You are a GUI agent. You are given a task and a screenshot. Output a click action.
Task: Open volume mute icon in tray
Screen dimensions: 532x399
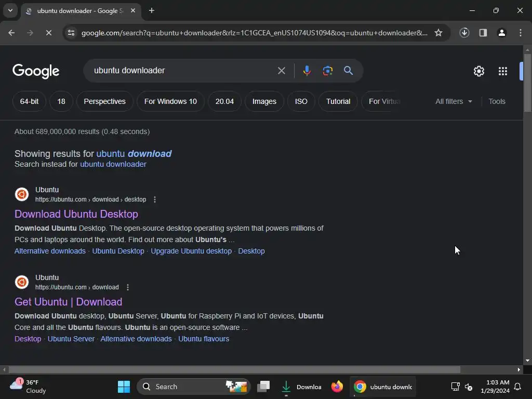click(469, 387)
